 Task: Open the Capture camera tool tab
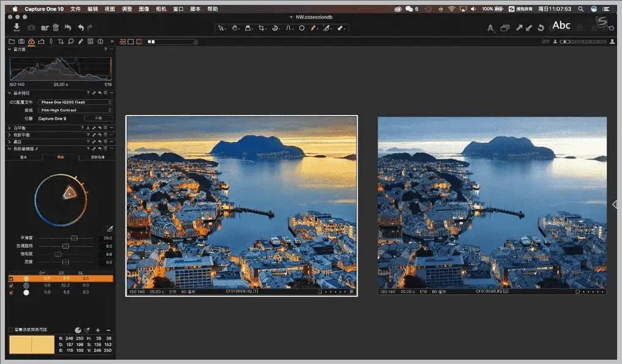coord(21,42)
